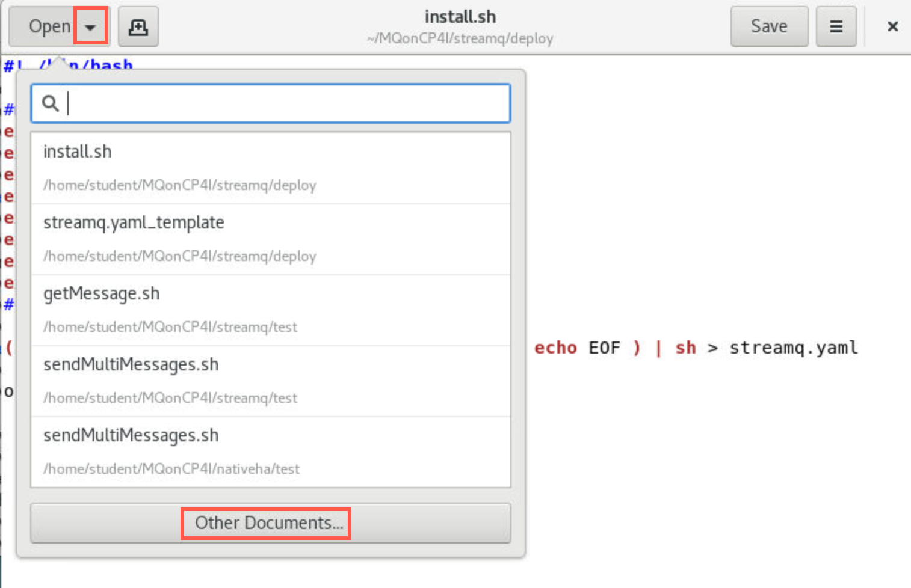This screenshot has height=588, width=911.
Task: Click the EOF text in the editor
Action: click(604, 348)
